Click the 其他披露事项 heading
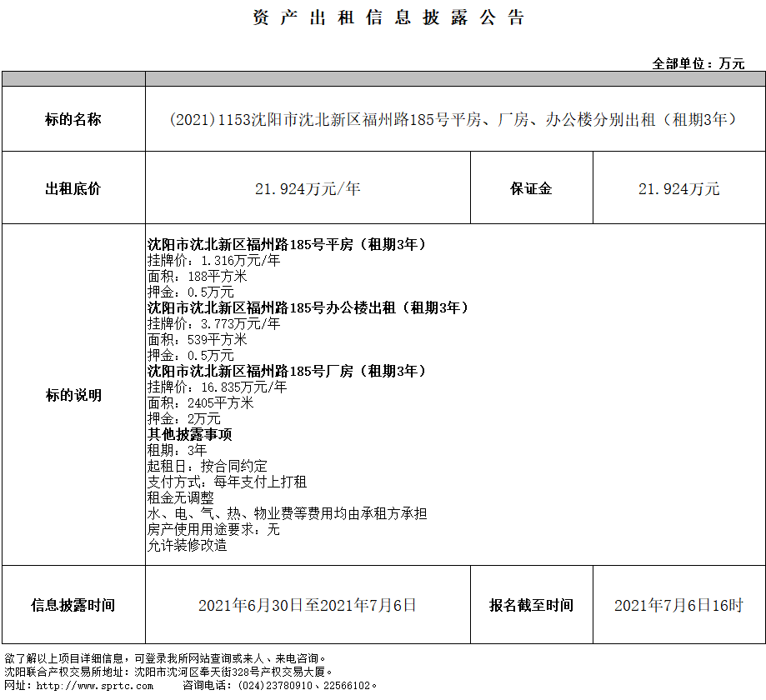Viewport: 766px width, 700px height. coord(189,434)
